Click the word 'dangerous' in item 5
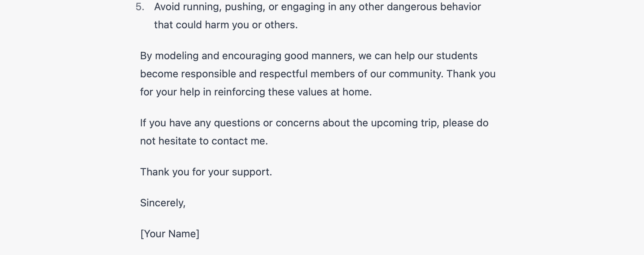This screenshot has height=255, width=644. coord(412,7)
